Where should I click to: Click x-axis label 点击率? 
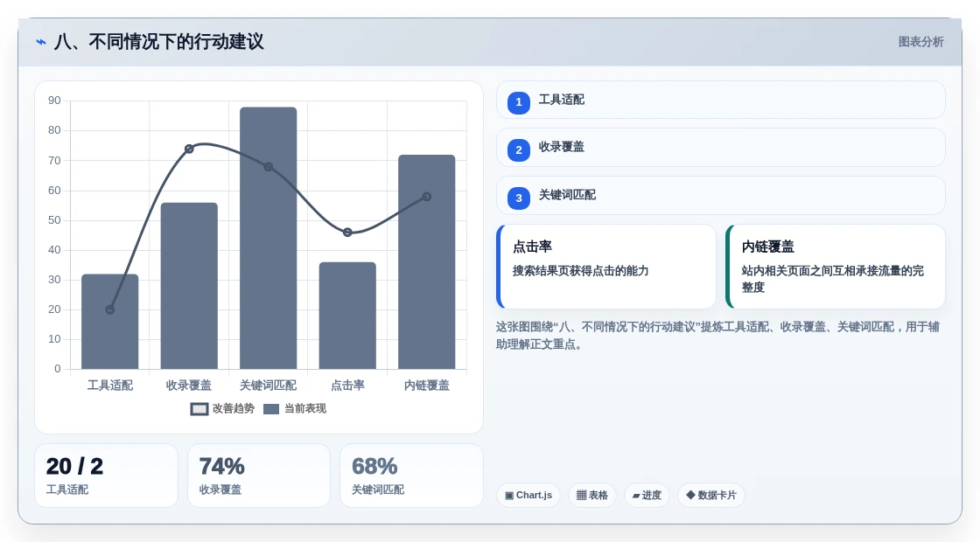[347, 386]
